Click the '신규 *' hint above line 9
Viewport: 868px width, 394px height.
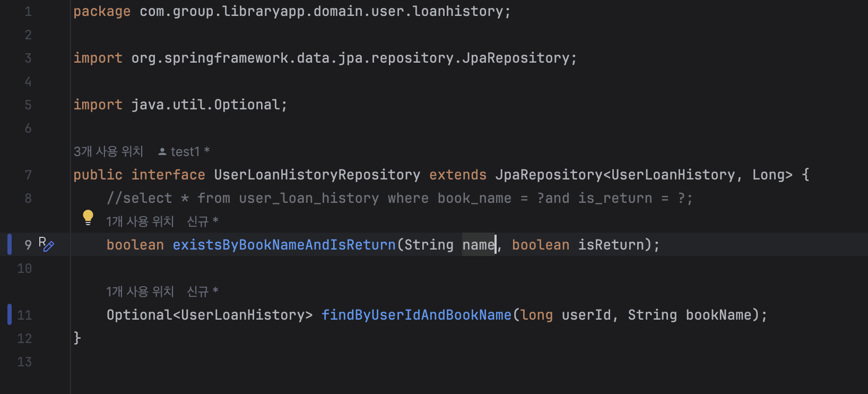(x=203, y=221)
